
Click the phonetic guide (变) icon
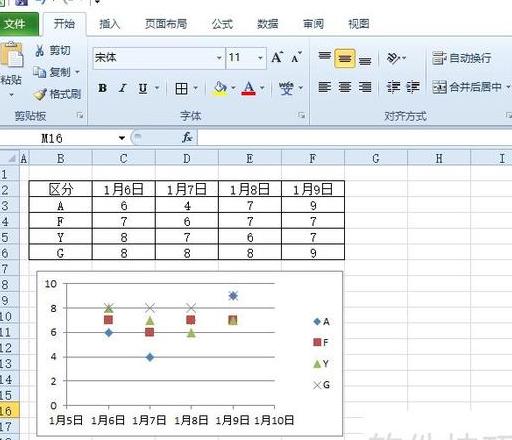point(286,89)
